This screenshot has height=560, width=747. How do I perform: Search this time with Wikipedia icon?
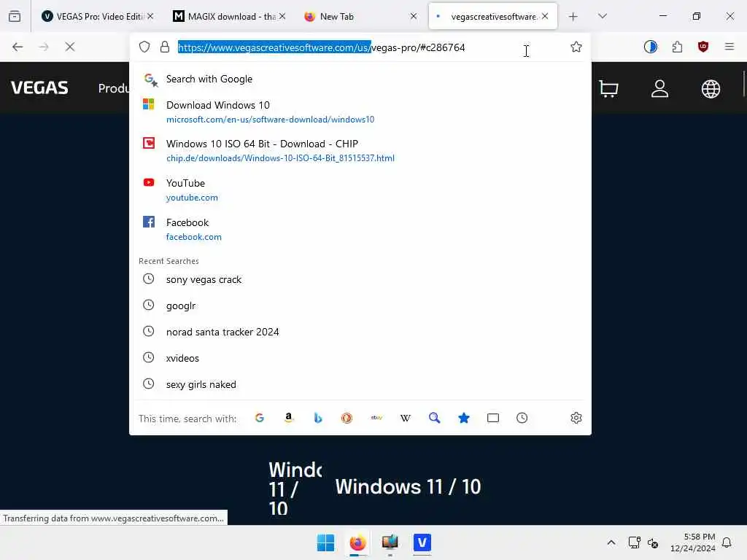[406, 418]
